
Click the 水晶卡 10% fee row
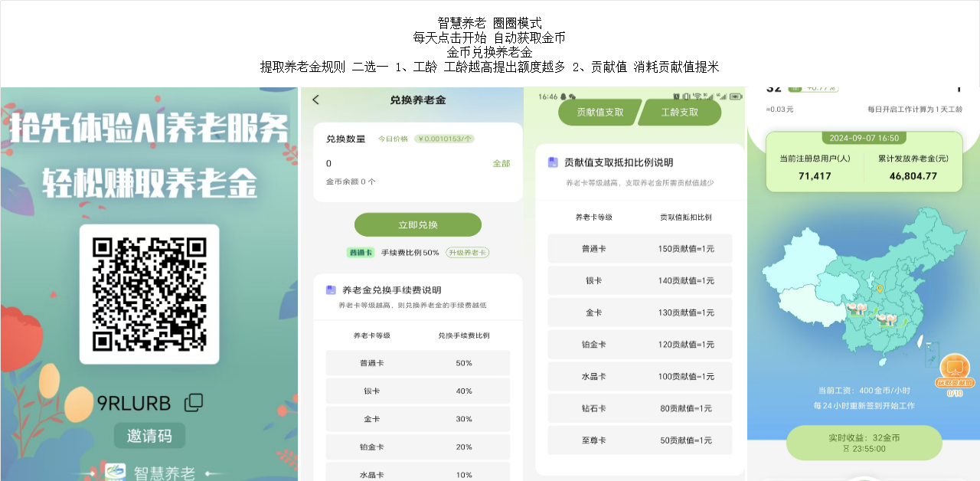(418, 473)
